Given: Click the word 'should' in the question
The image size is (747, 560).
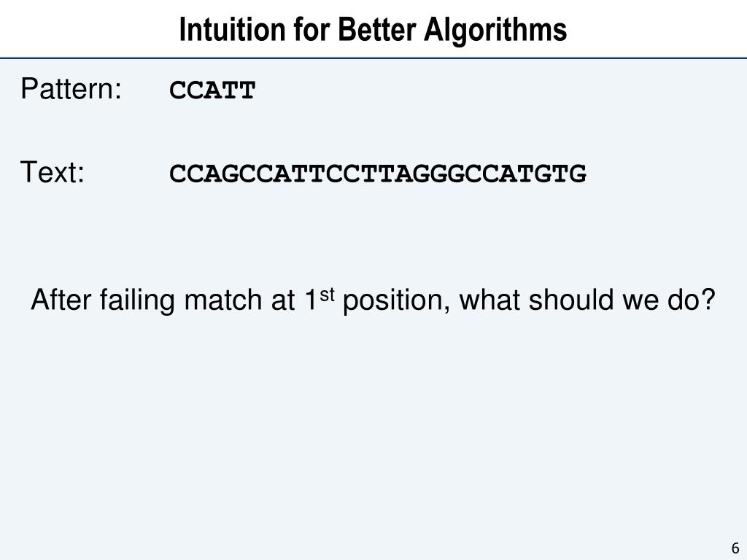Looking at the screenshot, I should coord(571,300).
